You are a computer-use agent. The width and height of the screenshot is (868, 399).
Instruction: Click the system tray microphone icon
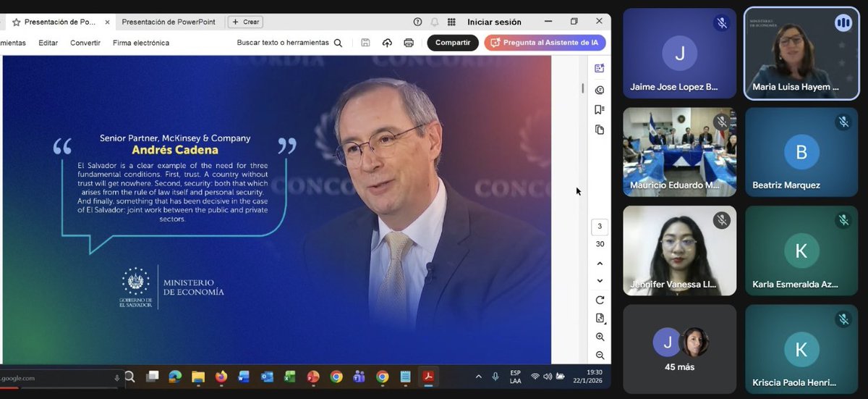pos(496,377)
